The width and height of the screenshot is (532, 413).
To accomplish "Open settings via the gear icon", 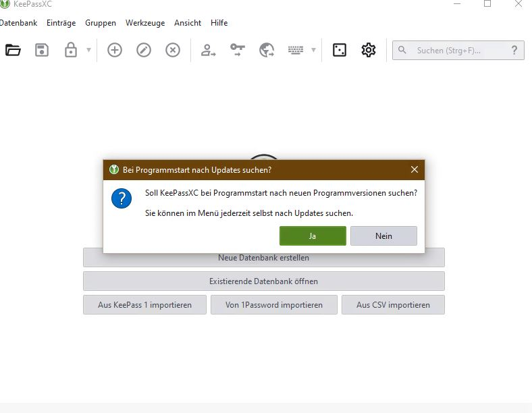I will click(368, 50).
